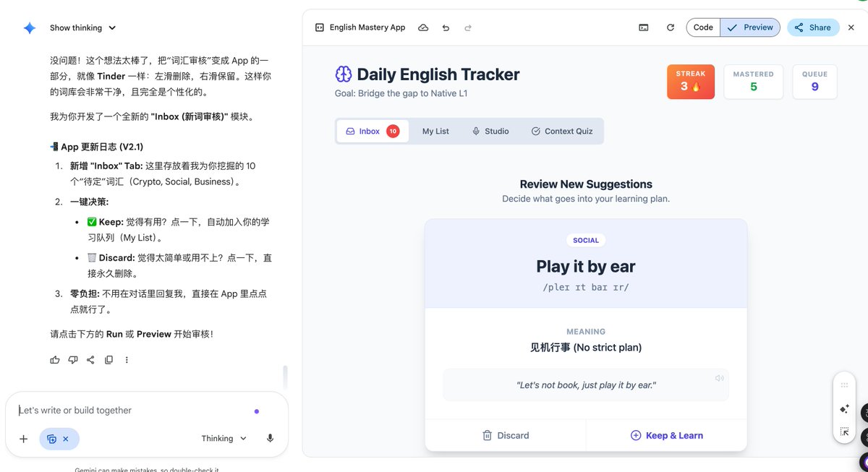Click the Mastered counter card

pos(753,82)
